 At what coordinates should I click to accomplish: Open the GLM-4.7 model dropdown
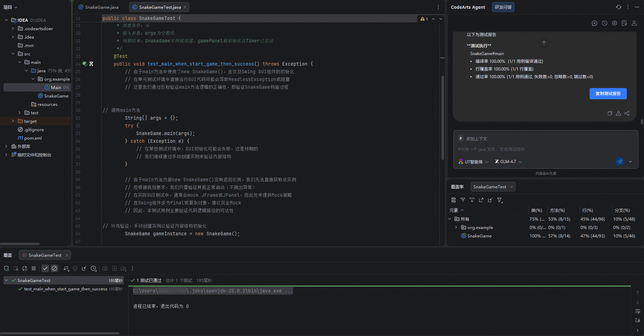pyautogui.click(x=509, y=162)
